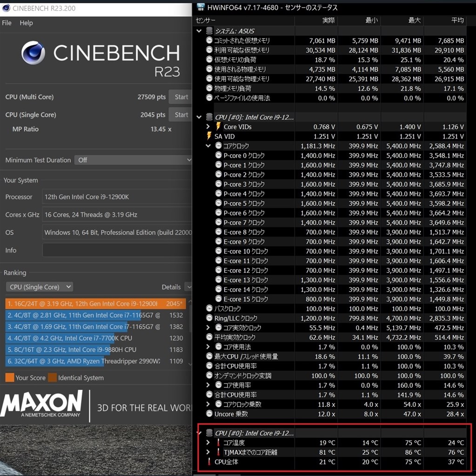Click the Cinebench title bar app icon
476x476 pixels.
tap(6, 8)
